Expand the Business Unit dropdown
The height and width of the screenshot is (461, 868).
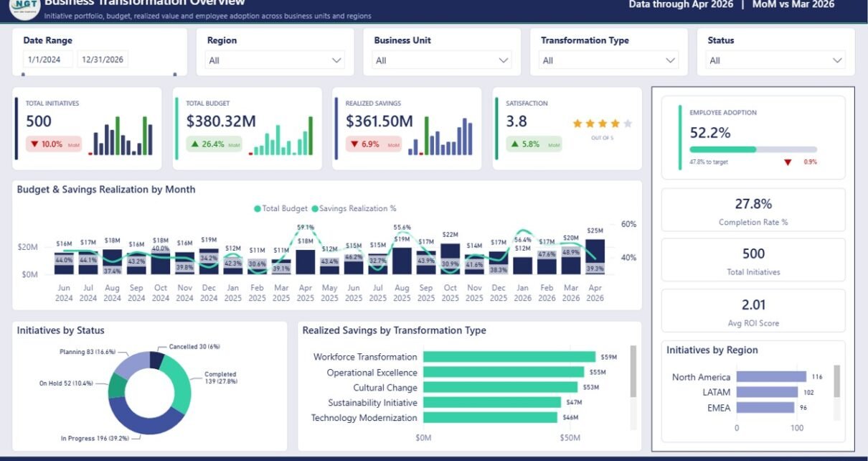click(x=442, y=60)
